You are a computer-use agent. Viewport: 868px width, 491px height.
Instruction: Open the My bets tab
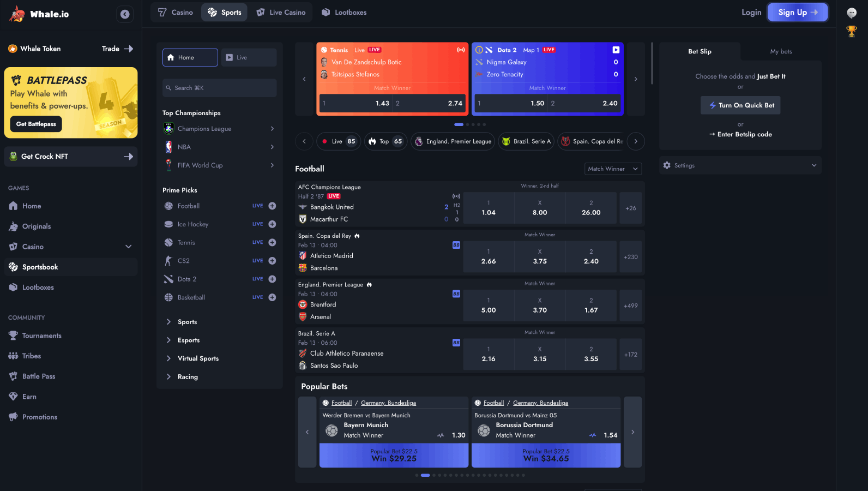click(781, 51)
